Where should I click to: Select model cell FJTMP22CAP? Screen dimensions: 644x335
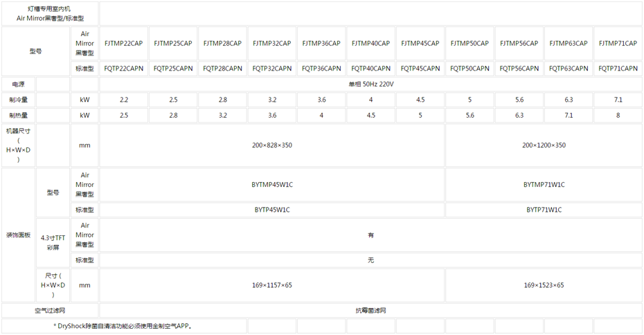tap(124, 44)
